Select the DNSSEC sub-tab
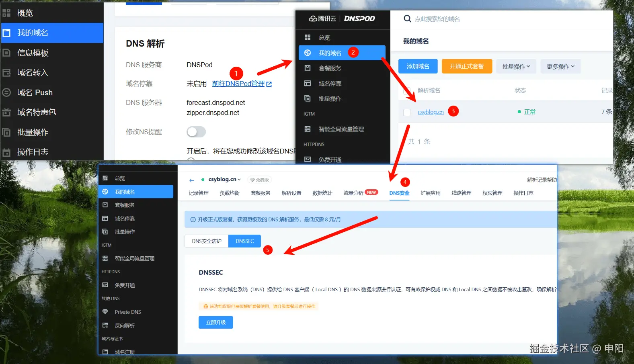 click(245, 241)
